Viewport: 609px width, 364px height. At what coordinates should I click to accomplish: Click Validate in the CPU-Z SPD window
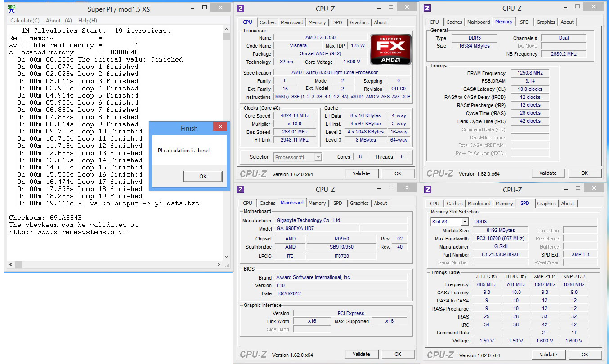pos(548,355)
